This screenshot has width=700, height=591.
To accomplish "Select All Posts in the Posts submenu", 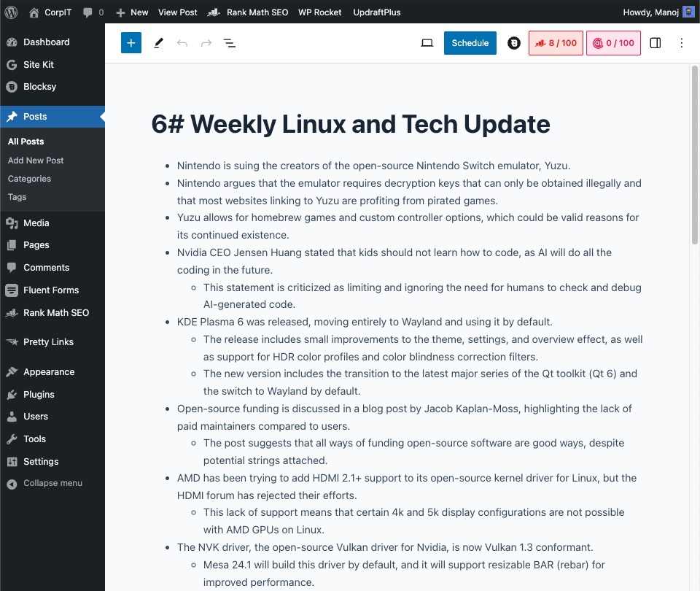I will point(27,141).
